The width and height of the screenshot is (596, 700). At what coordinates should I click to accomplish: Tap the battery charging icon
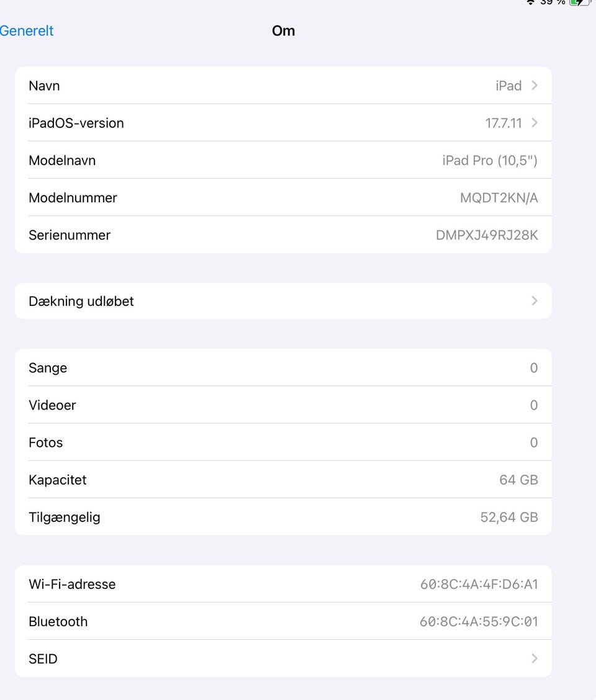point(580,2)
